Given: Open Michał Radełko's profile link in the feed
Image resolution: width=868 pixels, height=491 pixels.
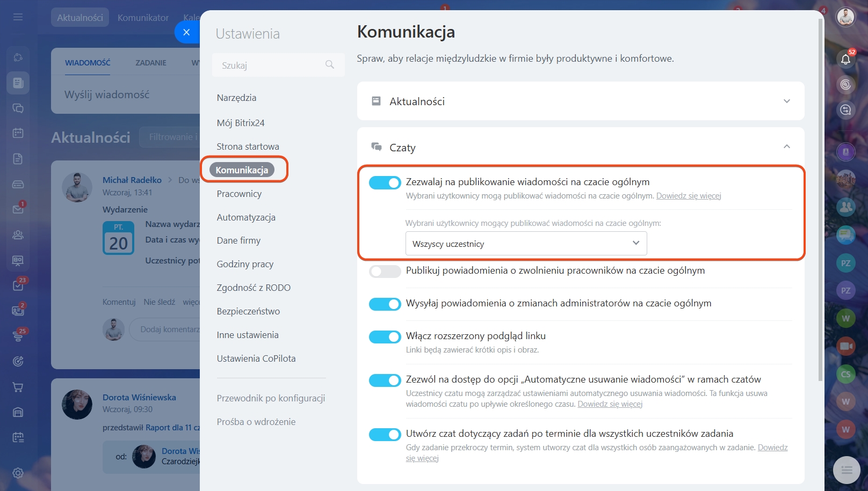Looking at the screenshot, I should [132, 180].
